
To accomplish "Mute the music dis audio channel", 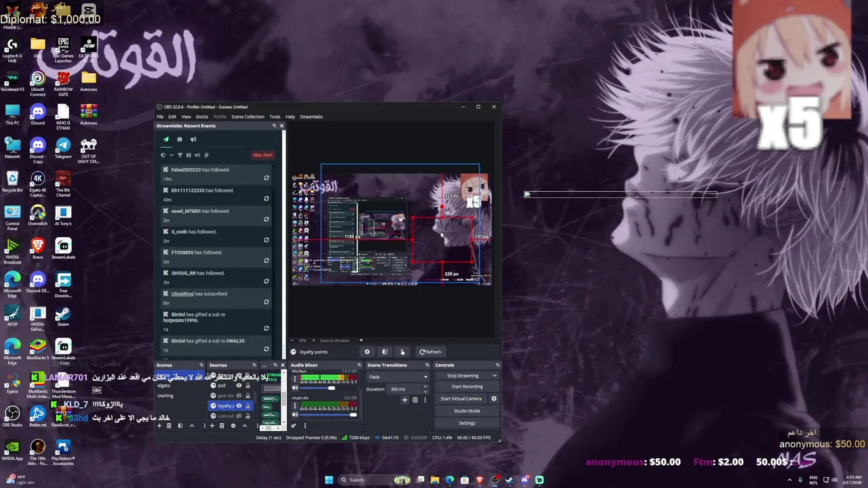I will (x=295, y=415).
